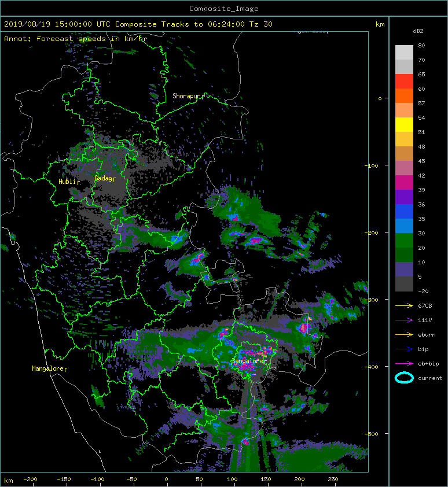448x487 pixels.
Task: Click the storm echo over Bangalore
Action: (x=254, y=359)
